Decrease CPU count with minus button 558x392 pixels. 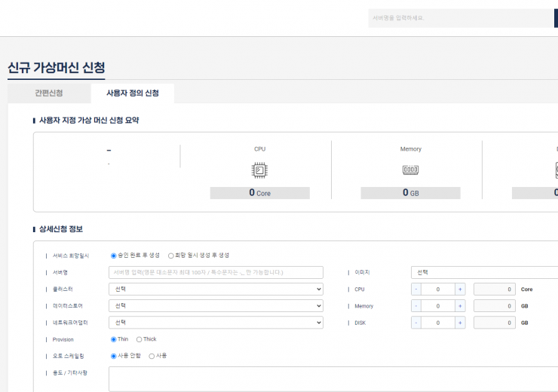point(416,289)
